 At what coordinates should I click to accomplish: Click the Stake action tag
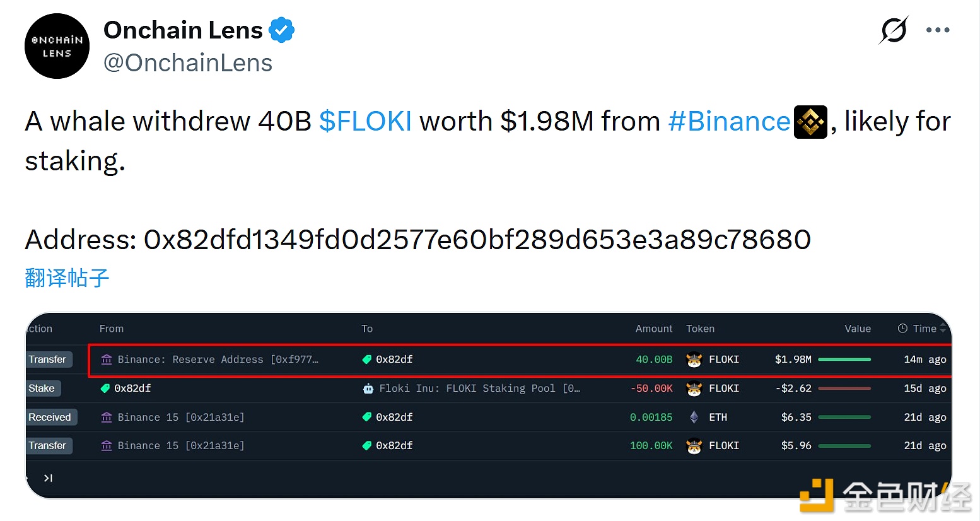tap(42, 389)
